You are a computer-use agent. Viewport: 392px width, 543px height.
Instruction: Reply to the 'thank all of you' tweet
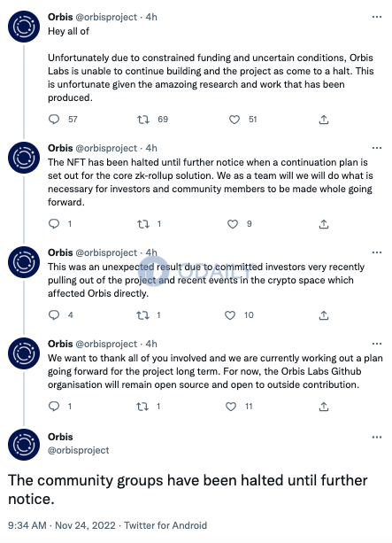pos(54,406)
